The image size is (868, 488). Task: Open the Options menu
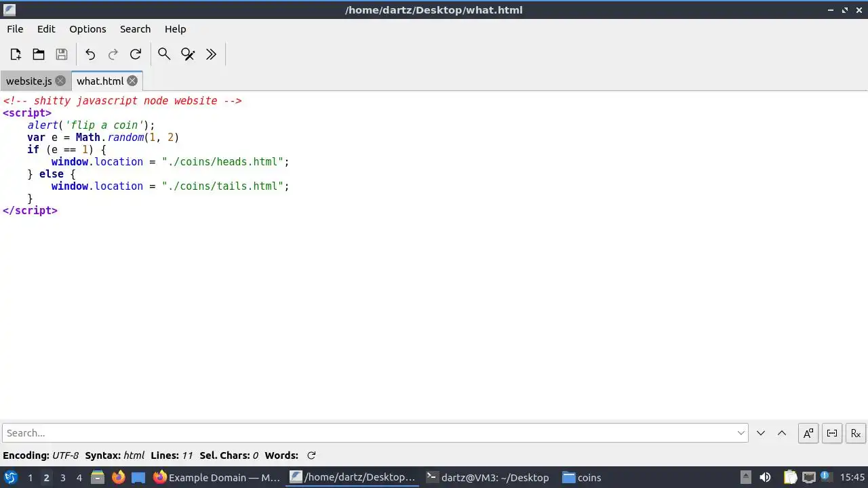87,29
